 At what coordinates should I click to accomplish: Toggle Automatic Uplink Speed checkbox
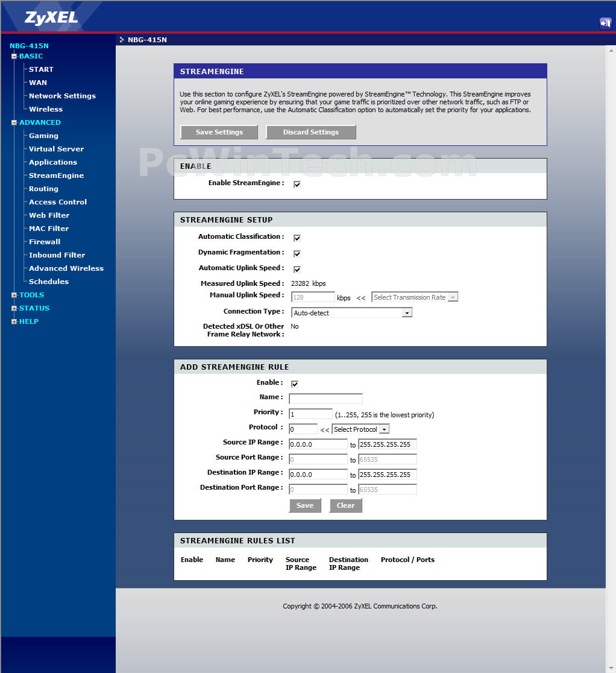point(297,270)
